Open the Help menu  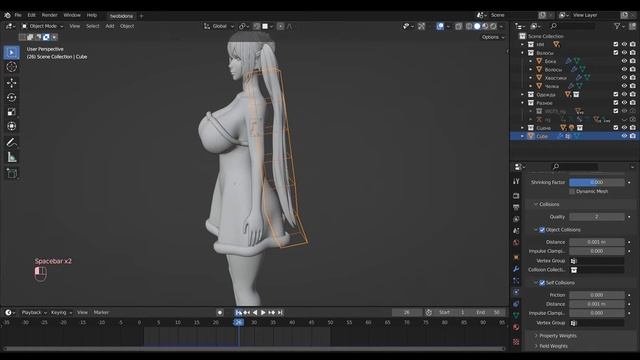point(92,15)
